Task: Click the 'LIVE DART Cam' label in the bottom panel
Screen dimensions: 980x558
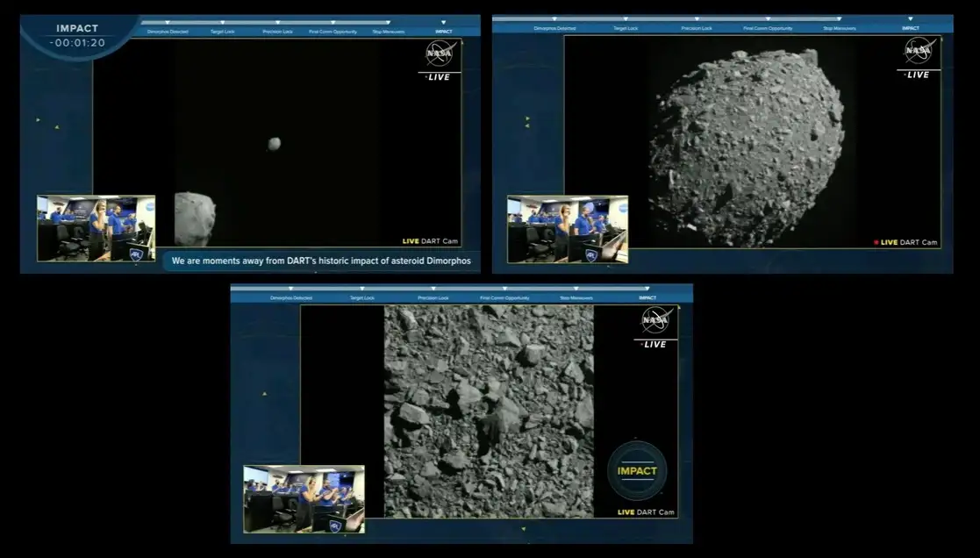Action: coord(645,511)
